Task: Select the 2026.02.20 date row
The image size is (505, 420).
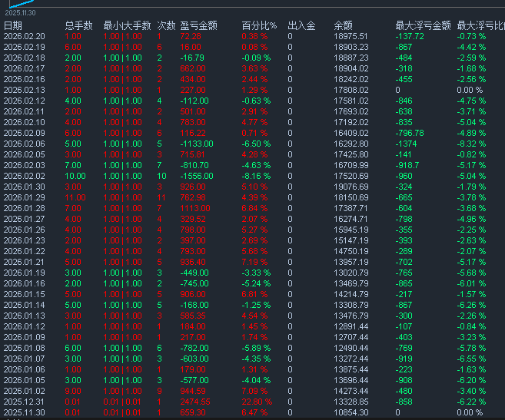Action: (x=25, y=37)
